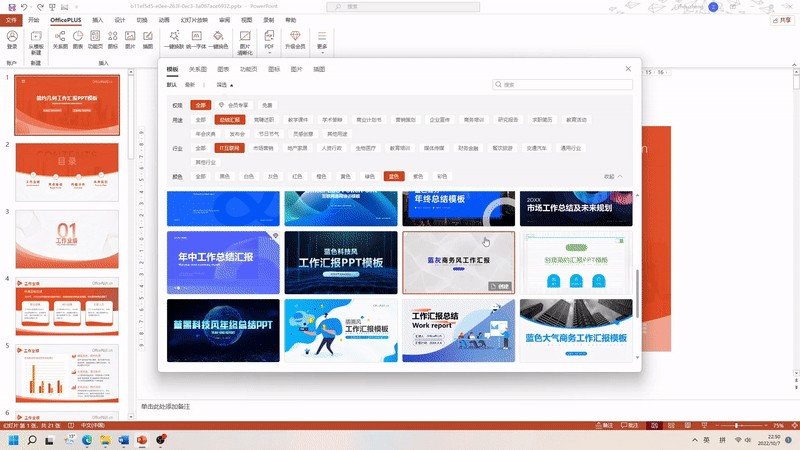Click the 一键排版 ribbon icon
Image resolution: width=800 pixels, height=450 pixels.
click(x=174, y=39)
